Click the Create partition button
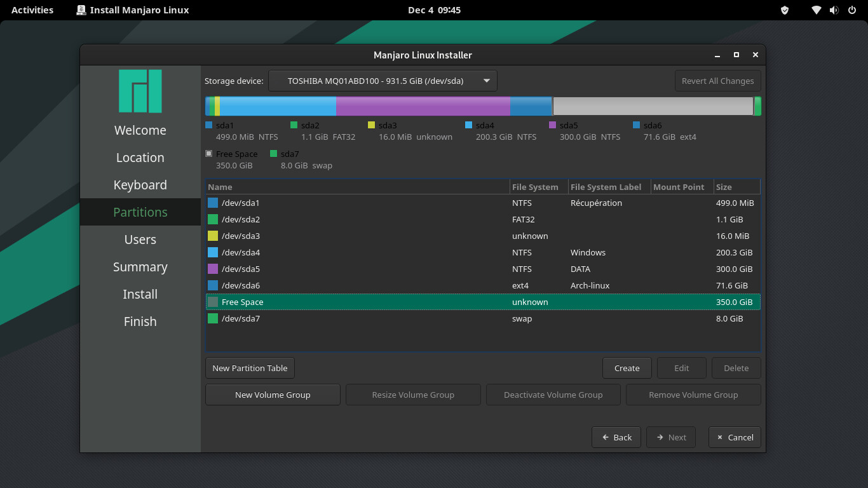868x488 pixels. point(627,368)
